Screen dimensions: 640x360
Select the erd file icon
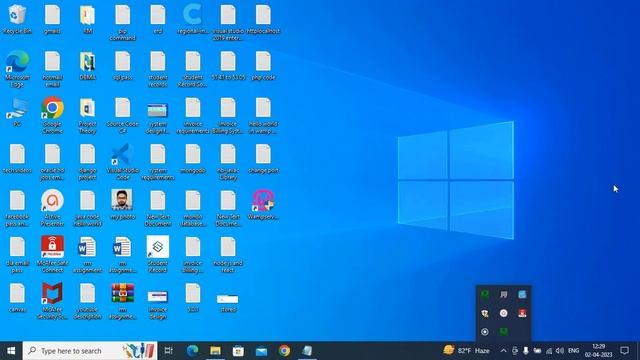(158, 20)
